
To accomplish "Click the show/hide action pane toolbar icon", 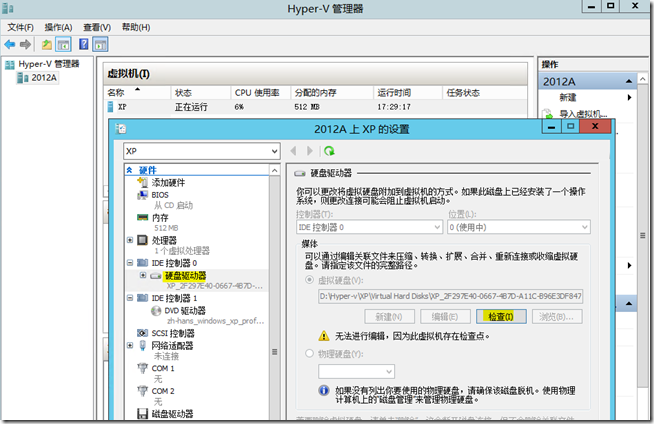I will [x=100, y=44].
